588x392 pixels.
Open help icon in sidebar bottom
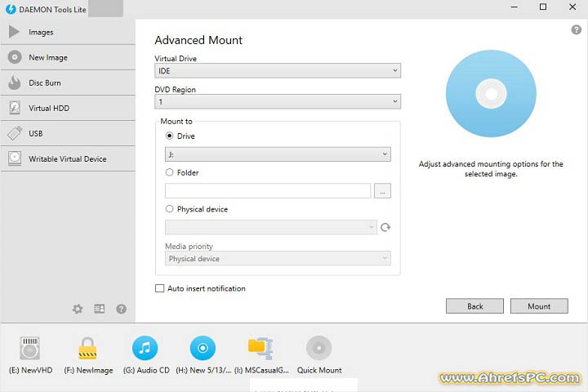(x=121, y=309)
